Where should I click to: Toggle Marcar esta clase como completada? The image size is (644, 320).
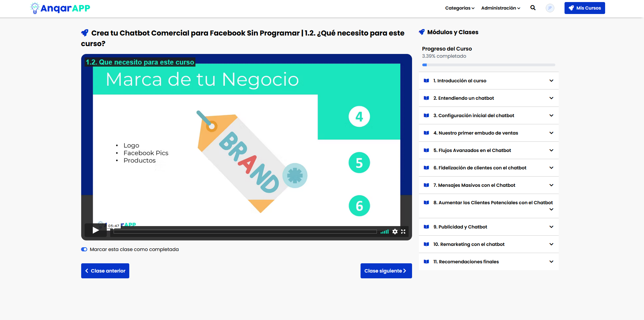coord(84,249)
